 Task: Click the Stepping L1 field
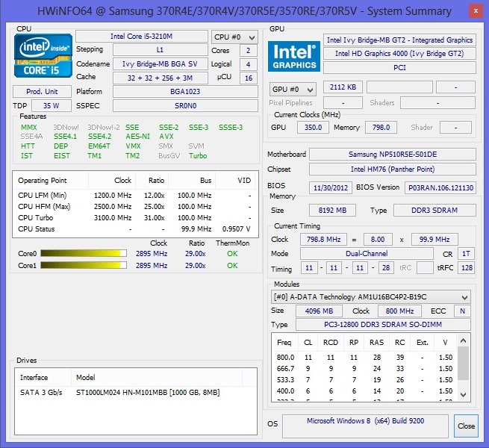(x=161, y=50)
